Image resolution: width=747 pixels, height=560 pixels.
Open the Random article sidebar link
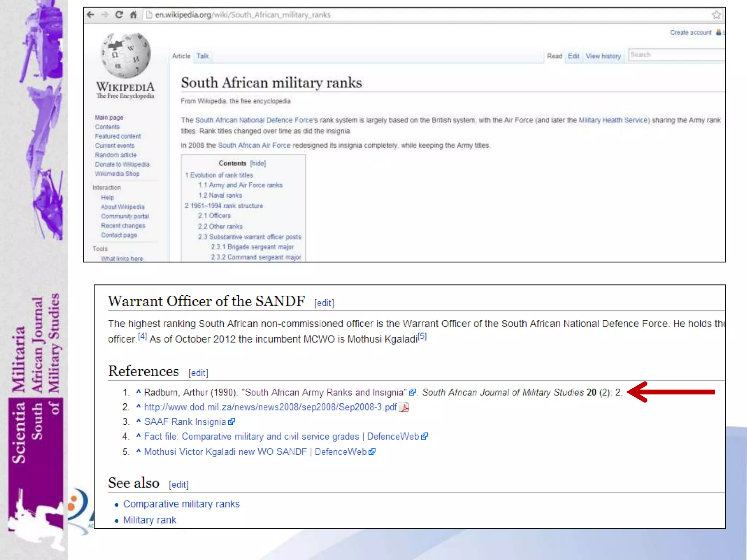pos(116,155)
